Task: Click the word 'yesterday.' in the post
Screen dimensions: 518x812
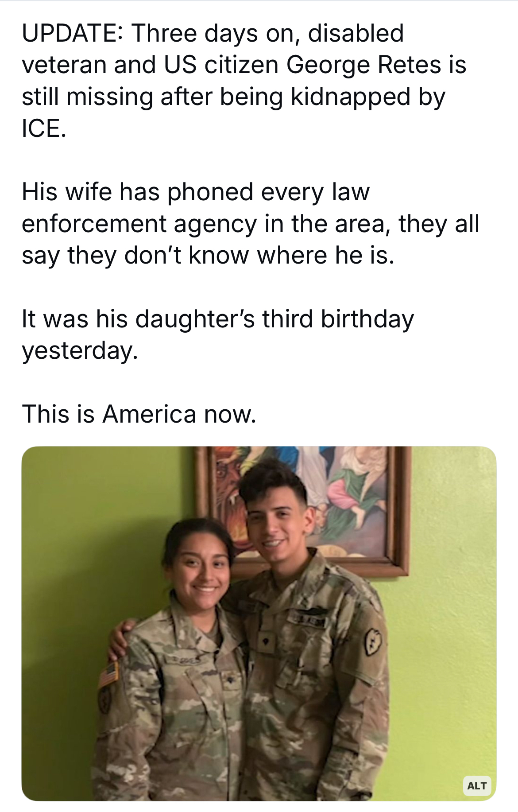Action: pos(80,351)
